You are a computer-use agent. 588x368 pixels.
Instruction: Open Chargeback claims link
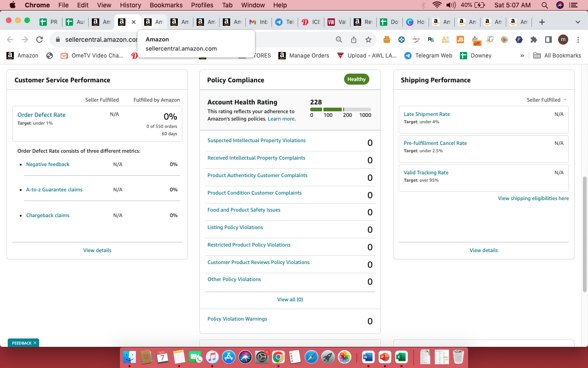(48, 215)
